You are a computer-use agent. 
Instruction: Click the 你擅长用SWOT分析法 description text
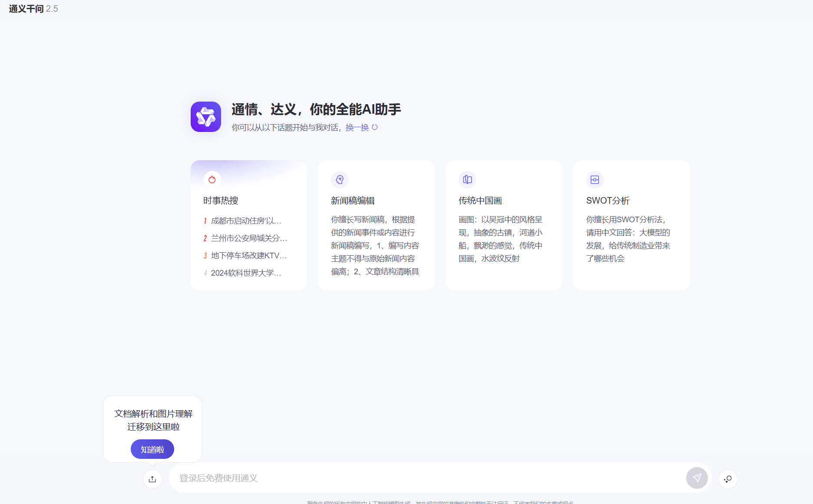628,239
